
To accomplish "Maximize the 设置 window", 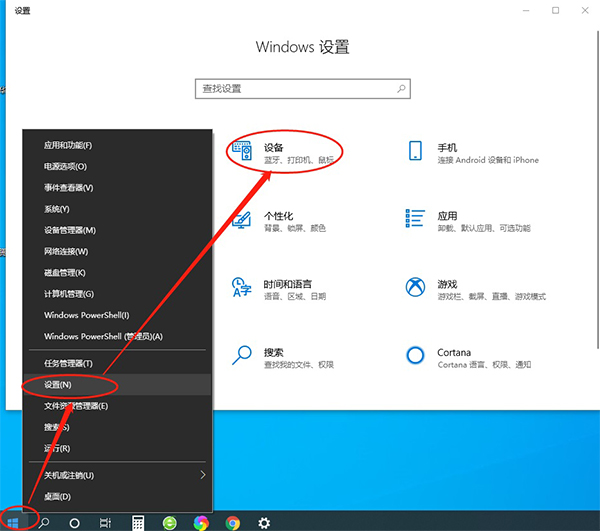I will [x=555, y=11].
